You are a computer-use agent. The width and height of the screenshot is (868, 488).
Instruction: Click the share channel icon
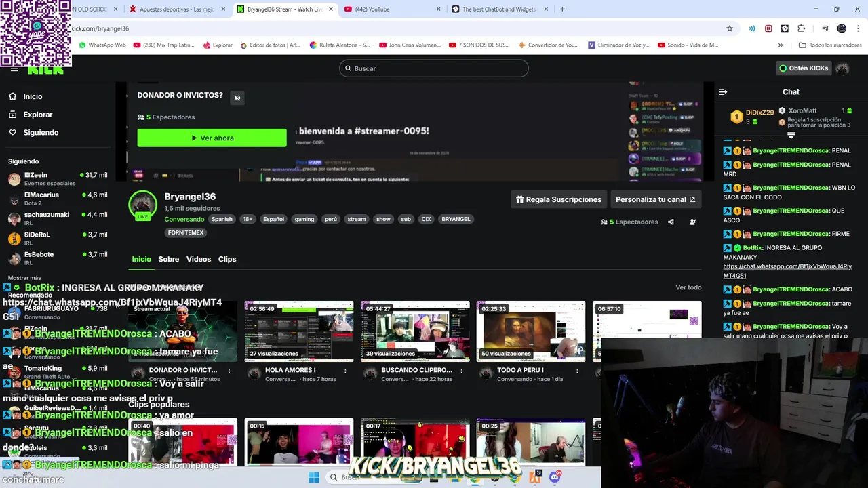pos(671,222)
